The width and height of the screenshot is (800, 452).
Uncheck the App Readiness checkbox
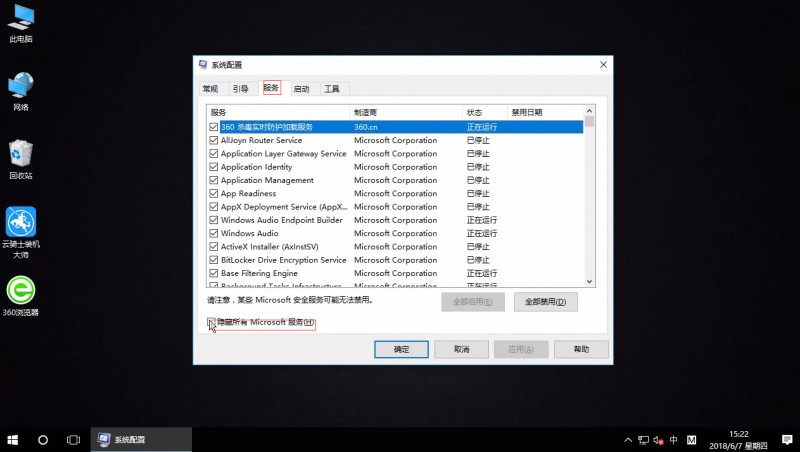point(214,193)
